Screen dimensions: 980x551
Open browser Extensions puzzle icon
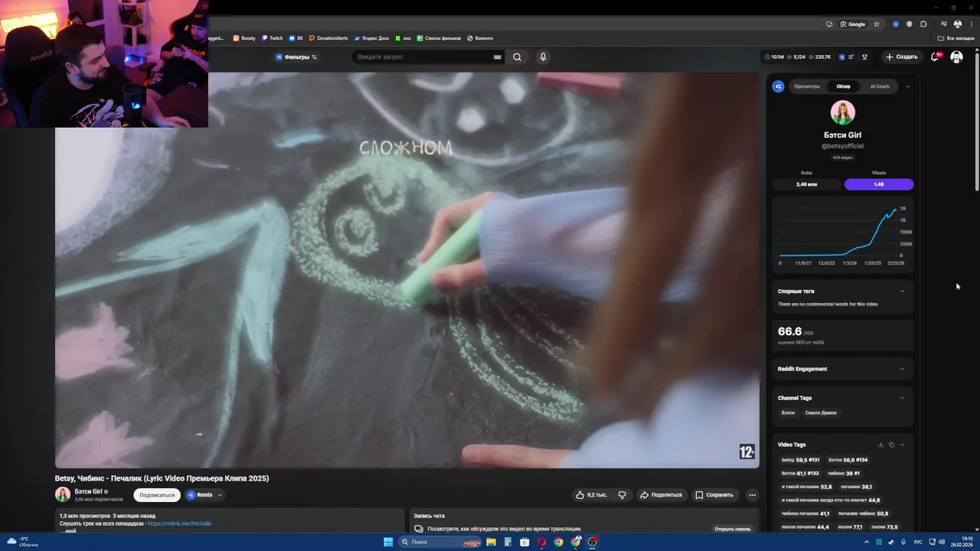(923, 24)
